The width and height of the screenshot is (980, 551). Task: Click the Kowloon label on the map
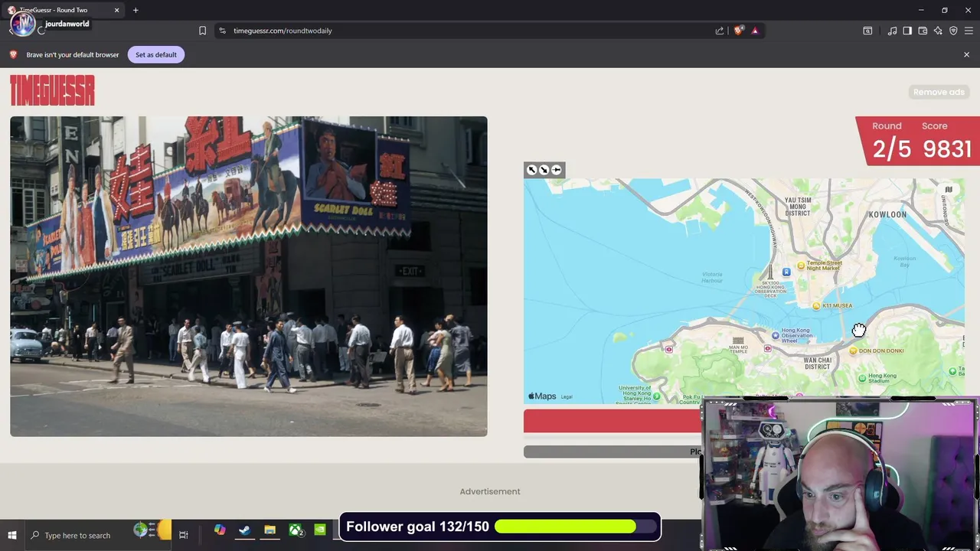coord(887,214)
